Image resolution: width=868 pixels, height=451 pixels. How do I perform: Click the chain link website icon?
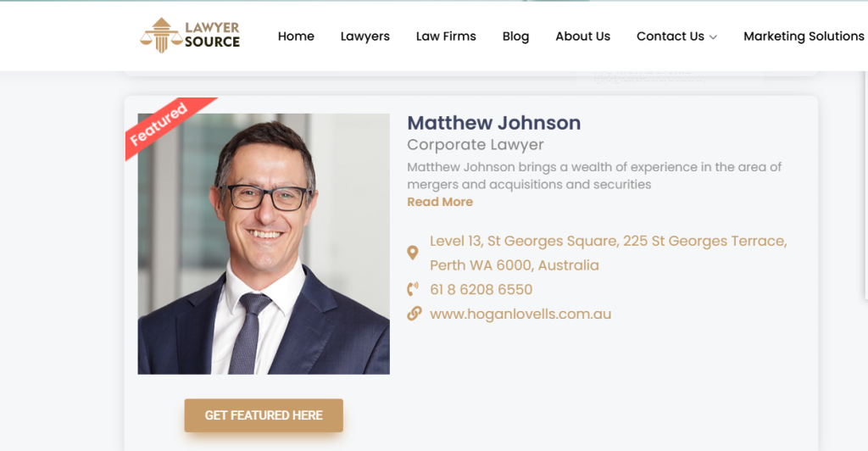[x=414, y=314]
